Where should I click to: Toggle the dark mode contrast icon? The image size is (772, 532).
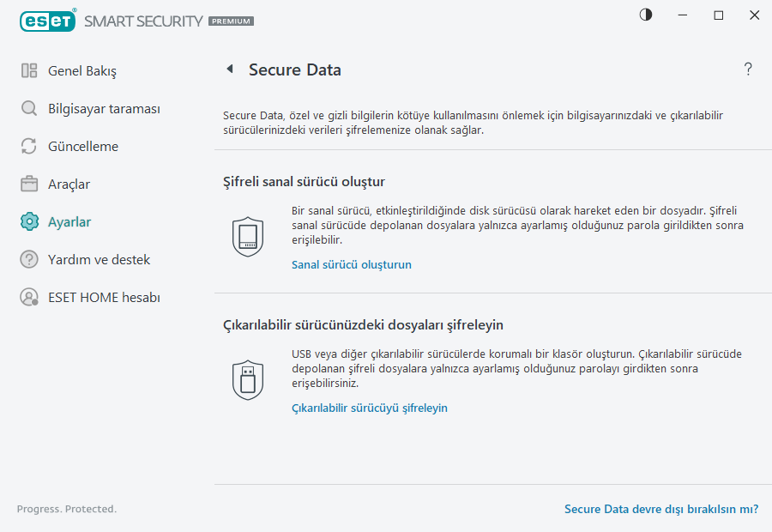(645, 15)
